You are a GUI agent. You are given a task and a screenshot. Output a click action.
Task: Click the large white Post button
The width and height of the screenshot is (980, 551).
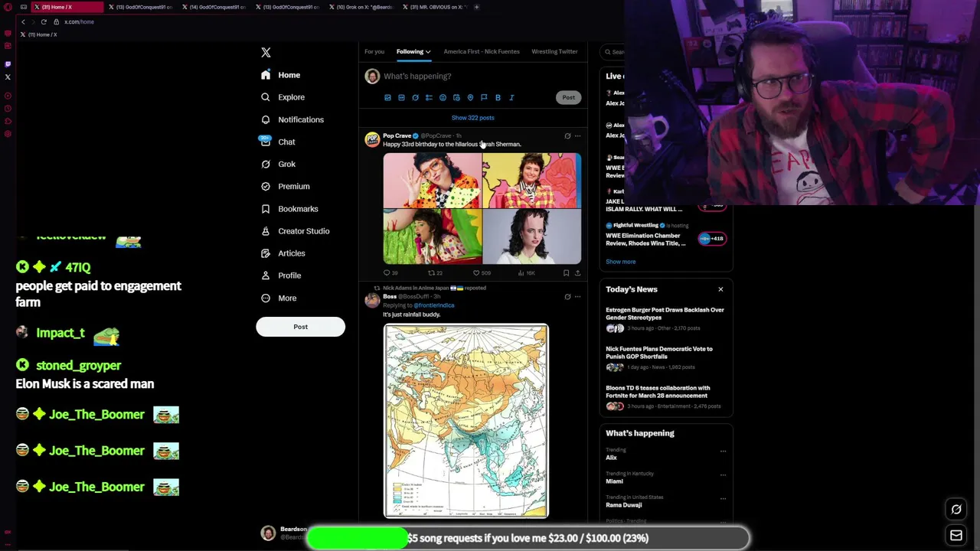[300, 327]
